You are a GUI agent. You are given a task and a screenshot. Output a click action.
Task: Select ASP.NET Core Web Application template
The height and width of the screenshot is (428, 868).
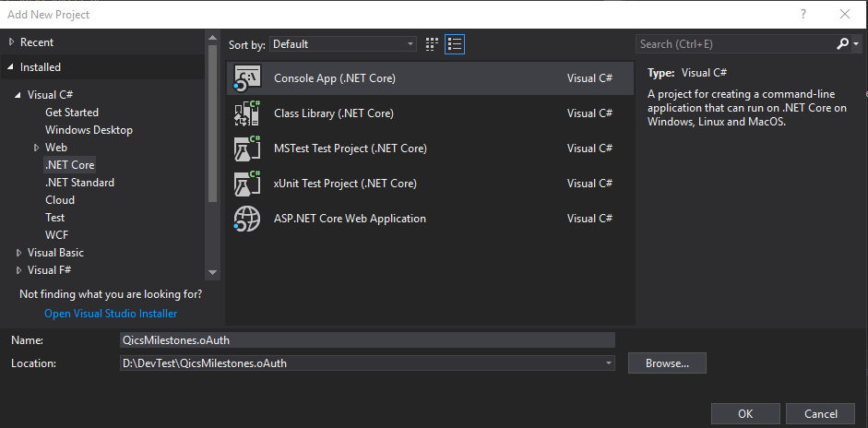point(430,219)
